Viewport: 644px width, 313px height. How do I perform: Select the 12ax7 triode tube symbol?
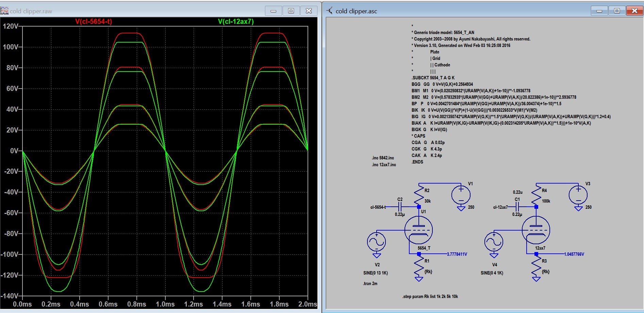[536, 230]
